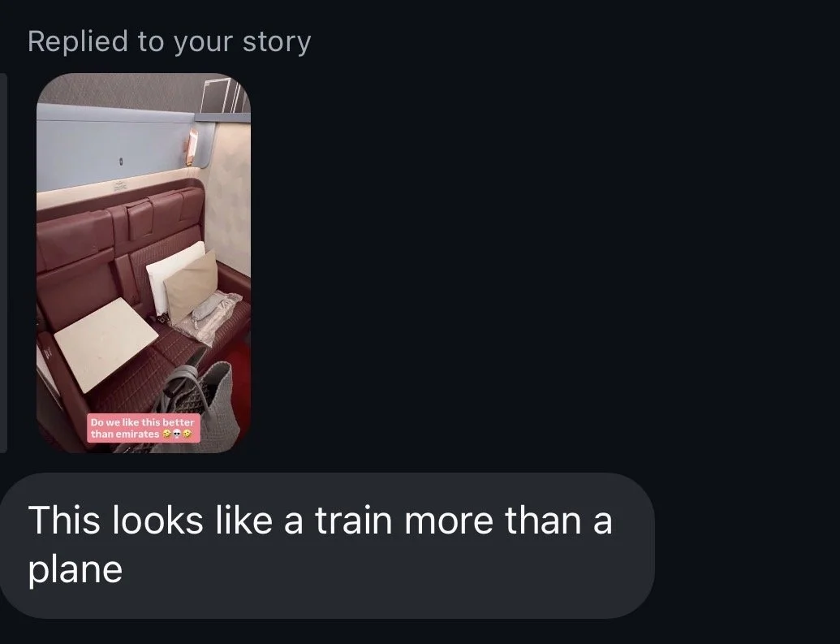This screenshot has height=644, width=840.
Task: Select the "This looks like a train" message bubble
Action: pyautogui.click(x=327, y=546)
